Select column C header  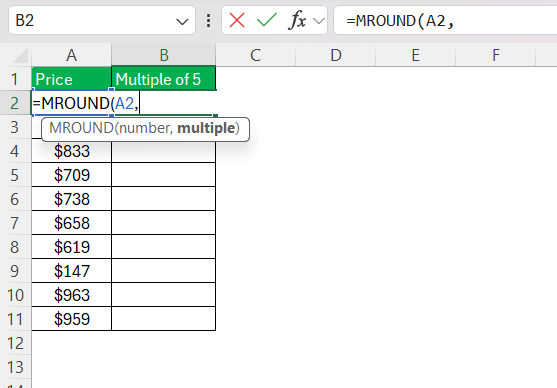pyautogui.click(x=255, y=55)
